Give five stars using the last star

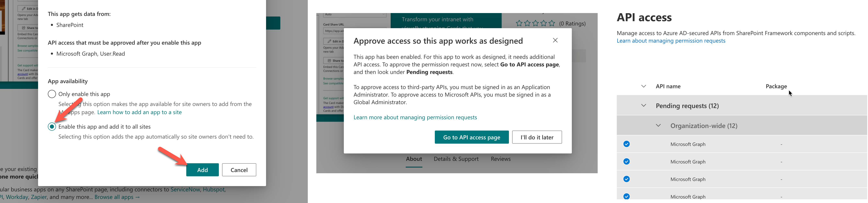tap(552, 23)
